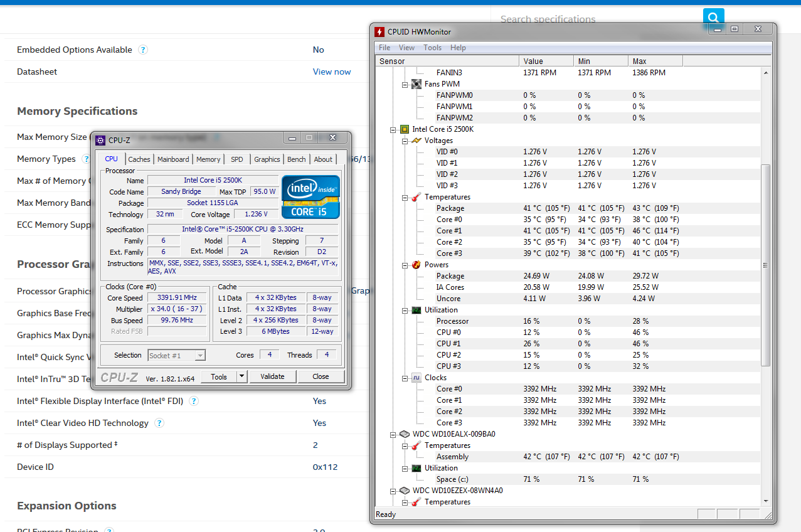
Task: Click the Voltages sensor icon
Action: pyautogui.click(x=416, y=141)
